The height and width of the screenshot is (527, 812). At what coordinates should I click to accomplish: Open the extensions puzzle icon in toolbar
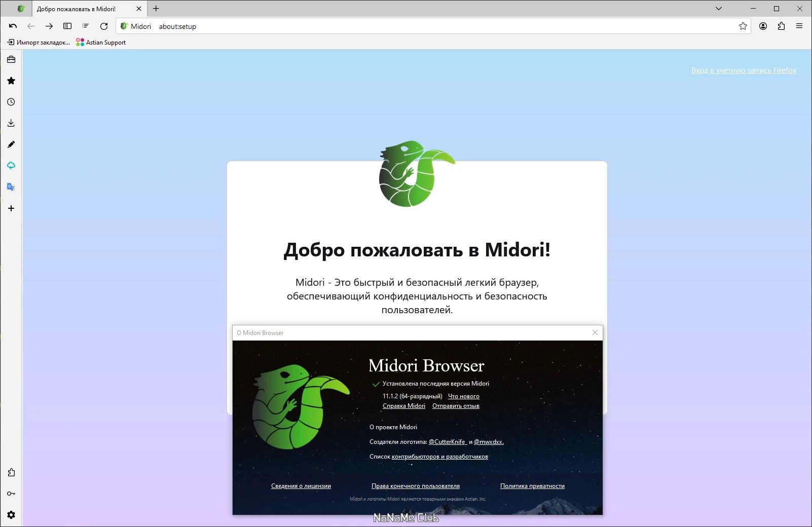[x=781, y=26]
